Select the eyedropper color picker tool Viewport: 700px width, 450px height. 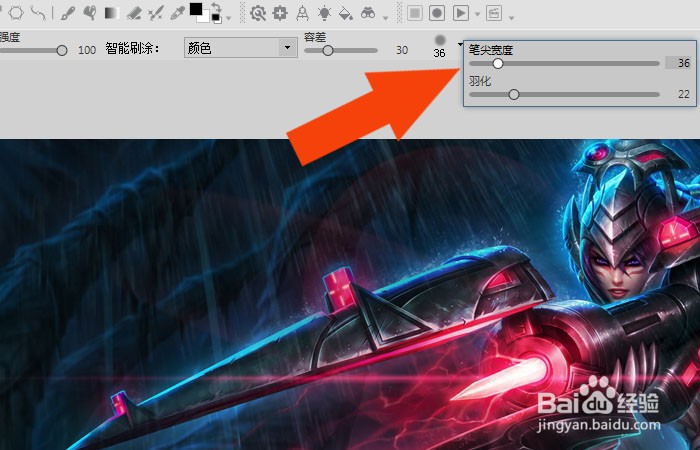tap(178, 13)
